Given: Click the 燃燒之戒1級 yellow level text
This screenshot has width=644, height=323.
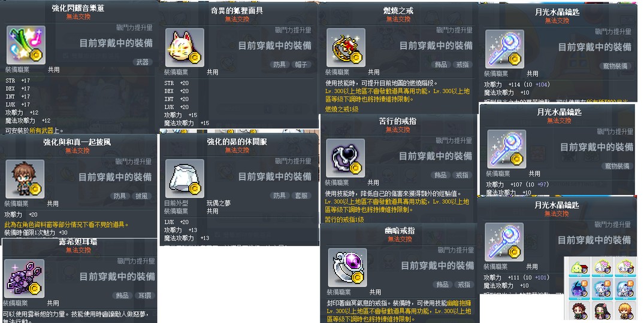Looking at the screenshot, I should (341, 109).
